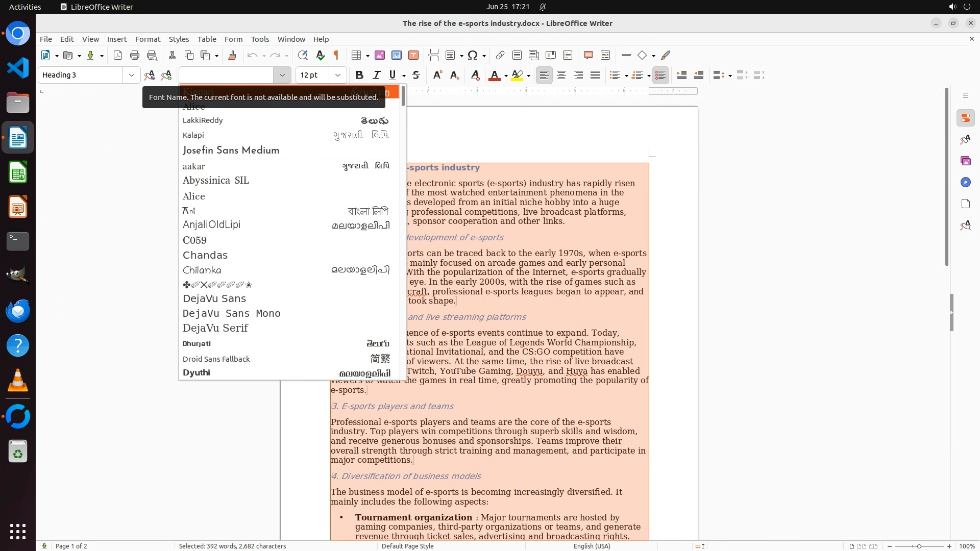
Task: Toggle formatting marks pilcrow icon
Action: pos(336,55)
